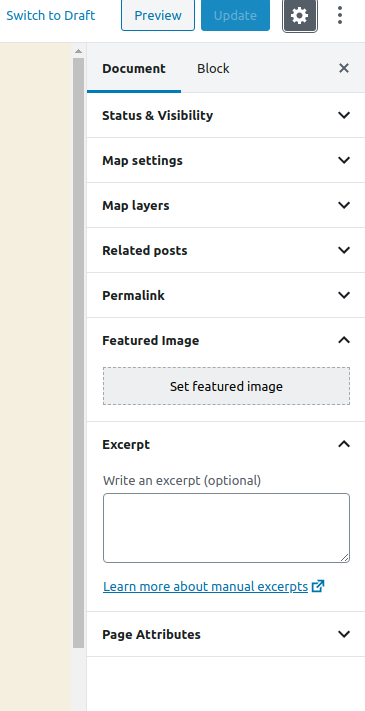Viewport: 365px width, 711px height.
Task: Open Learn more about manual excerpts link
Action: pyautogui.click(x=205, y=586)
